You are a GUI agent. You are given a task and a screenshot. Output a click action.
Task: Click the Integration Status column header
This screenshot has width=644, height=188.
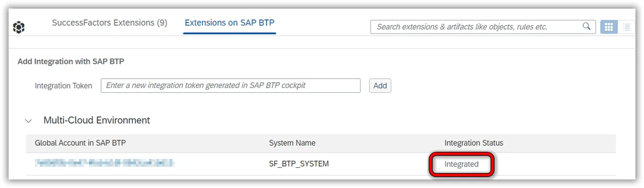pos(474,143)
